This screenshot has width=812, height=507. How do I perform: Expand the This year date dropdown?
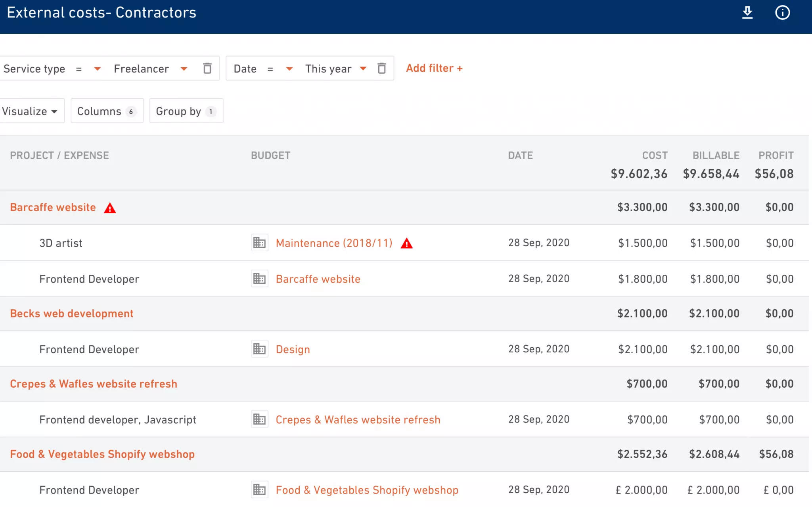(363, 69)
